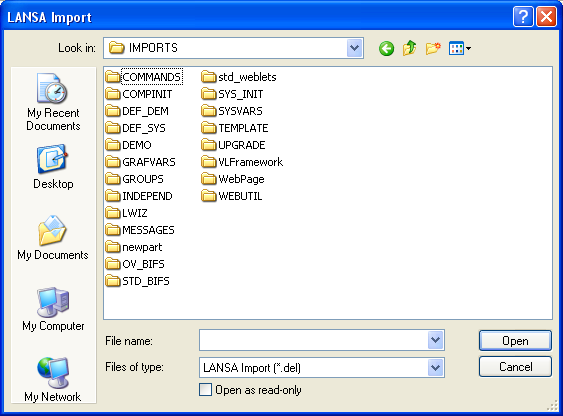Open My Documents location
This screenshot has height=416, width=563.
[x=53, y=238]
